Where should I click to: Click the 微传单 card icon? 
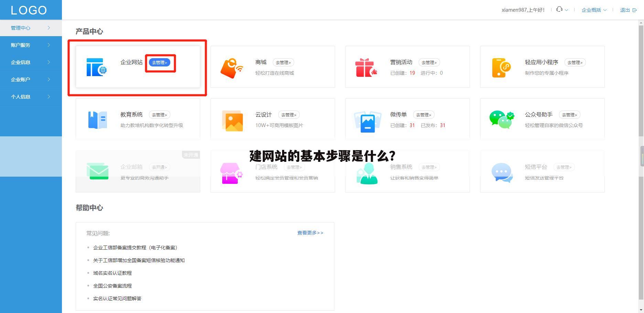tap(366, 119)
